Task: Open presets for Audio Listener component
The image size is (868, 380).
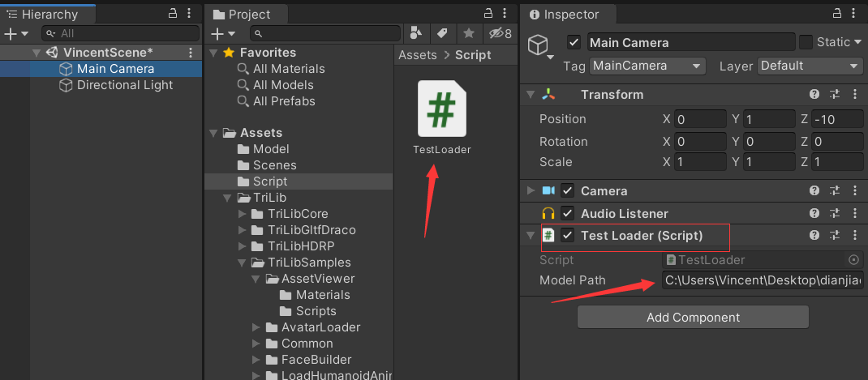Action: (835, 213)
